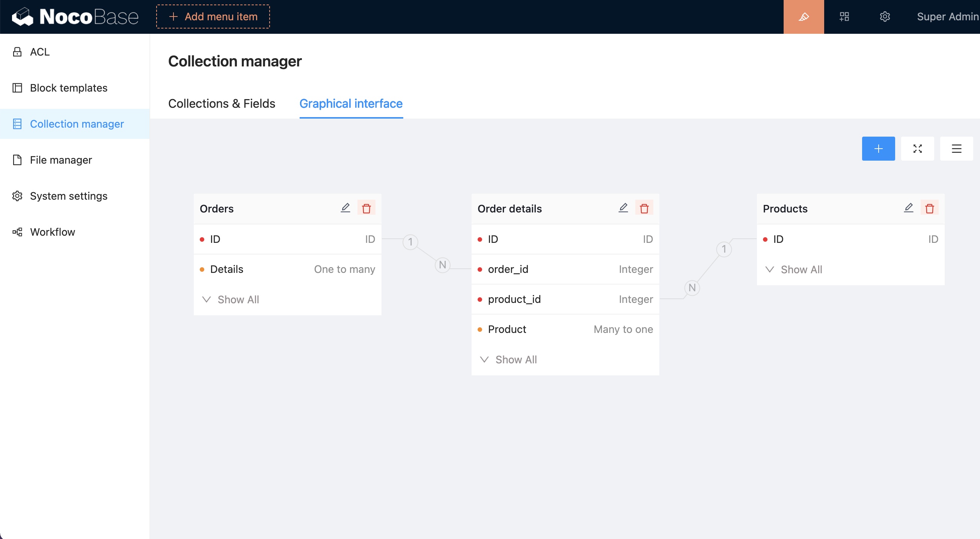Open the plugin manager grid icon
Viewport: 980px width, 539px height.
(844, 17)
